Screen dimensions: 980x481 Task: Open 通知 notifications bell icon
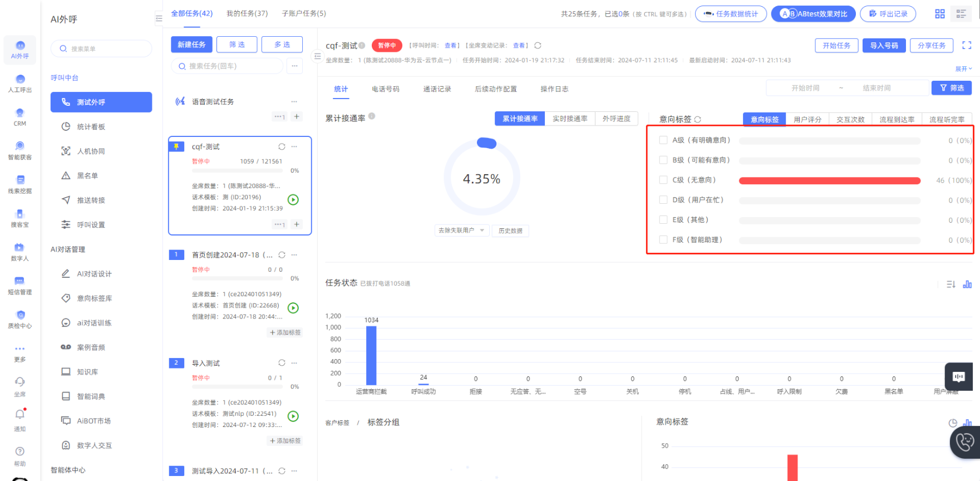[x=20, y=415]
